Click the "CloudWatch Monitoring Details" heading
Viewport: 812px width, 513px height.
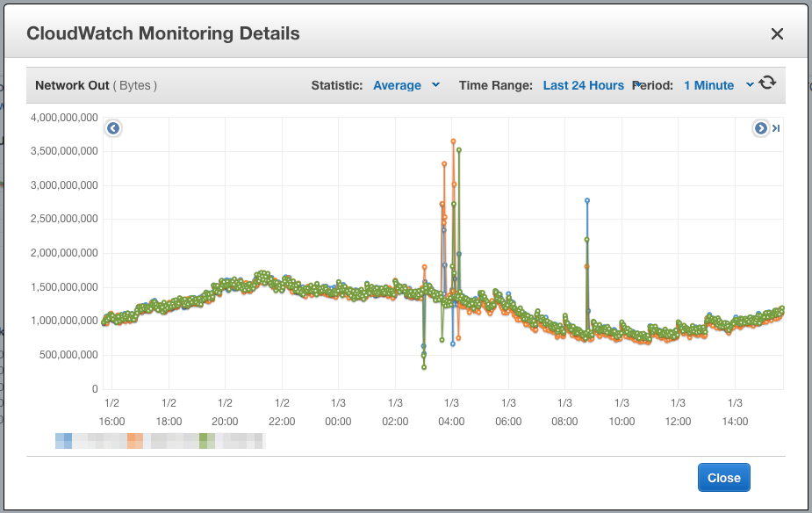[163, 33]
